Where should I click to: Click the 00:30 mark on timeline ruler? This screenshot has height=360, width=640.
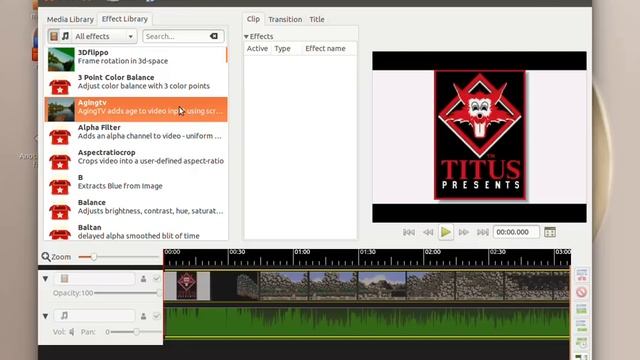(237, 252)
